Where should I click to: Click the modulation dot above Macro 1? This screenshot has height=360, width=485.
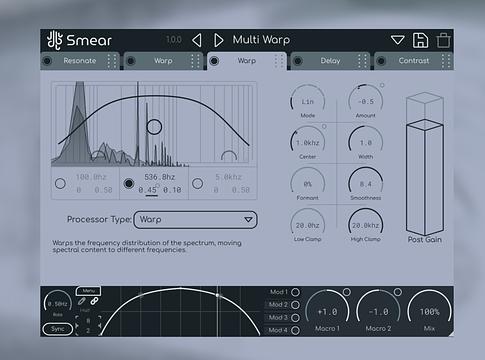coord(347,292)
